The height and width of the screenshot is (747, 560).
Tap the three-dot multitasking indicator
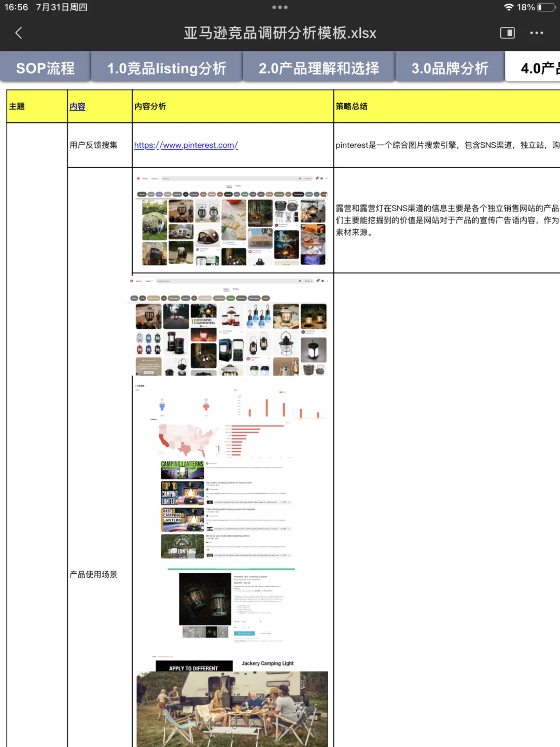click(280, 7)
